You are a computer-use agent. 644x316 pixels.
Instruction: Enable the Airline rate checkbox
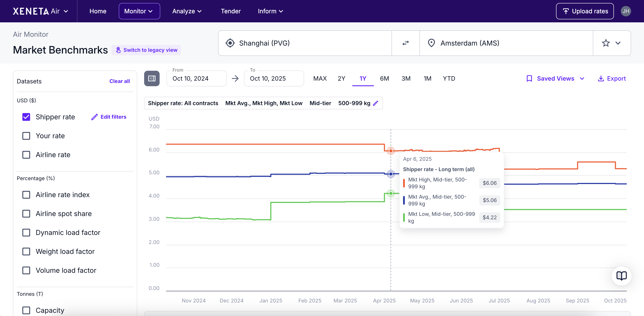coord(26,155)
